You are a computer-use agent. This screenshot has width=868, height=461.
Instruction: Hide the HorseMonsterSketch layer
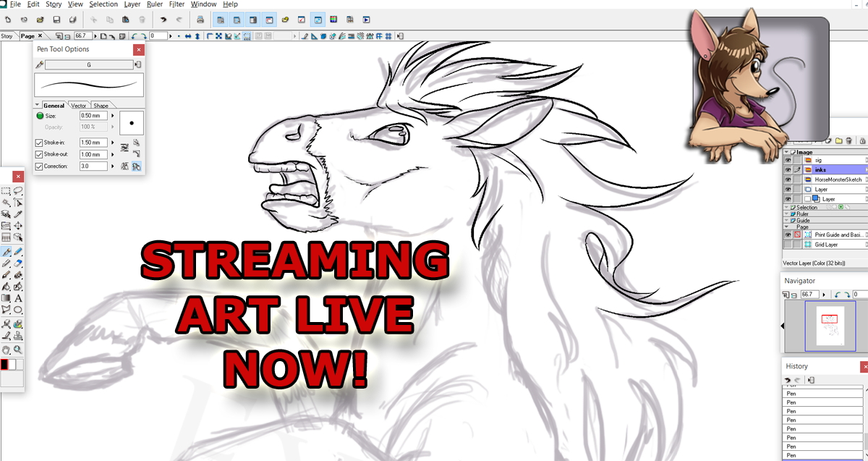click(x=788, y=179)
